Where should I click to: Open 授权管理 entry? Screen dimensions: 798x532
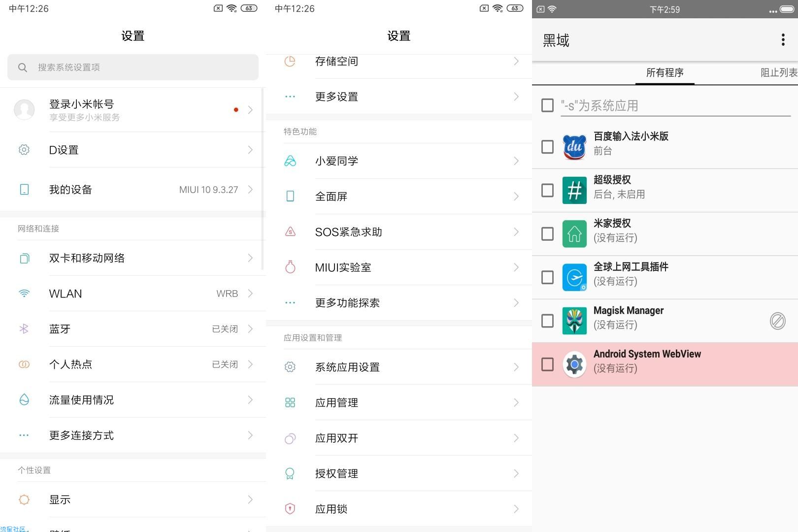tap(399, 473)
